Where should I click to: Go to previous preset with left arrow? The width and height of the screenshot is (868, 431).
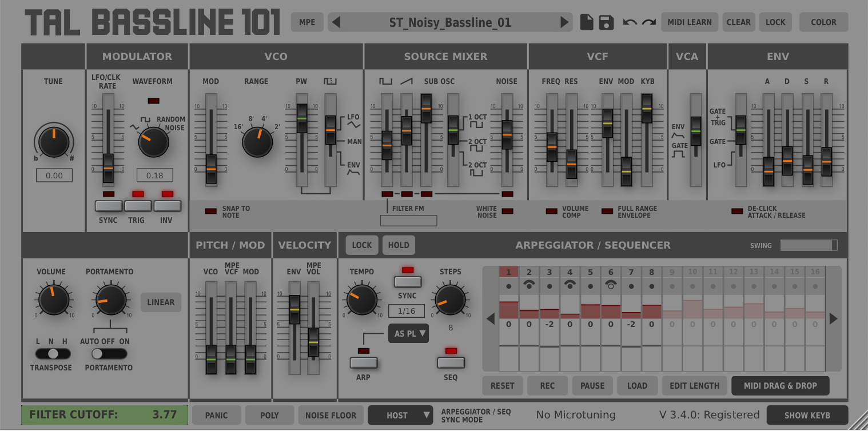click(336, 22)
